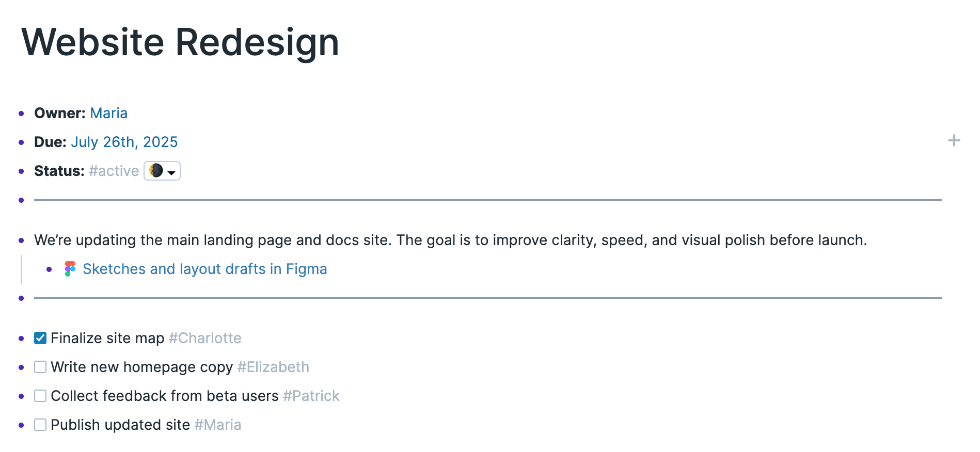Open Sketches and layout drafts in Figma

point(205,269)
